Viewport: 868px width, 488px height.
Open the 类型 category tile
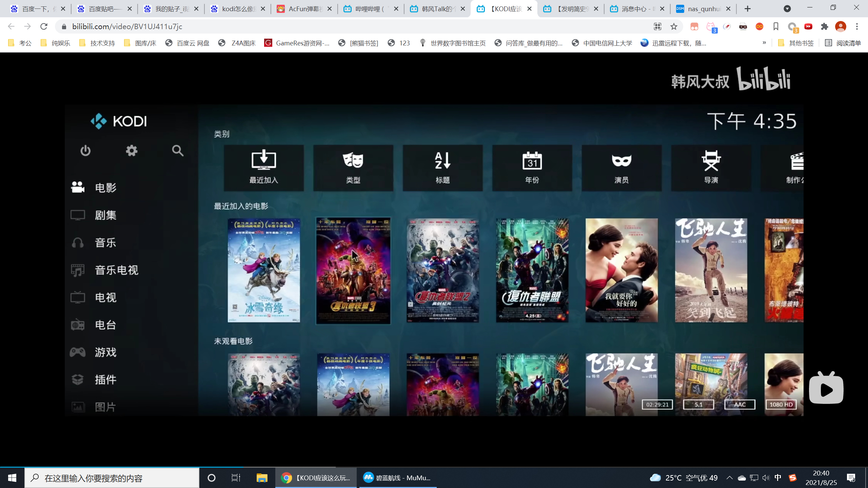[353, 168]
